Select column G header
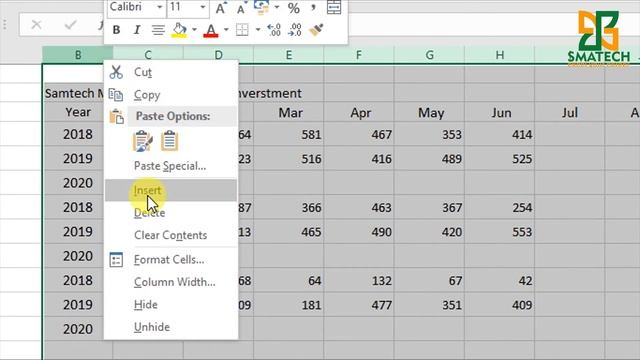 tap(429, 55)
